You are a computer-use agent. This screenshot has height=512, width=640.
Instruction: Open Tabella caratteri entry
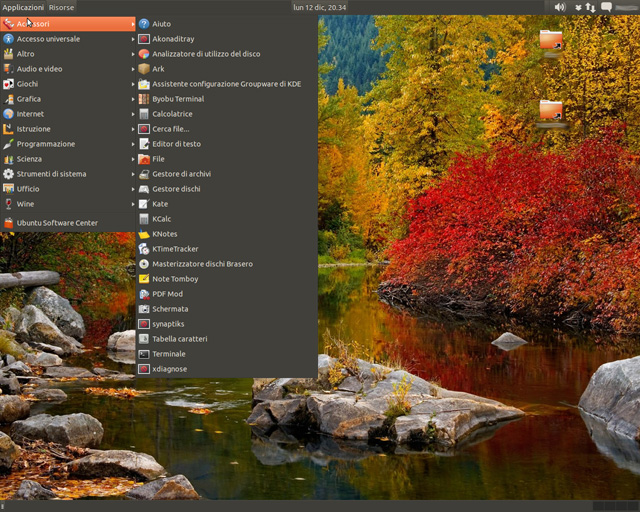point(180,339)
